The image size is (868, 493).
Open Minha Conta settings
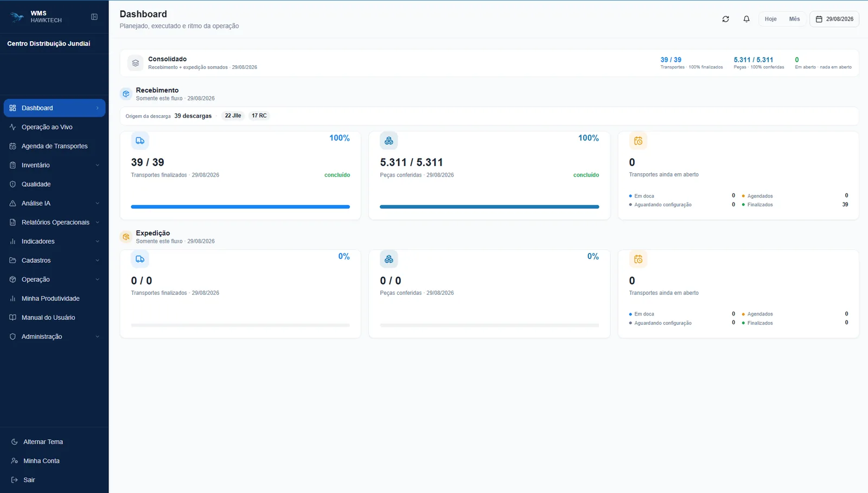54,461
